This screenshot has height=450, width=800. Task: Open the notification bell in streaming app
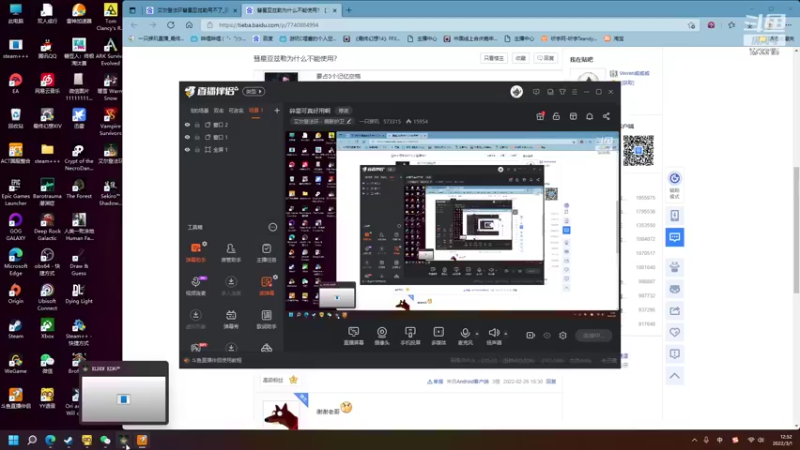click(x=589, y=116)
